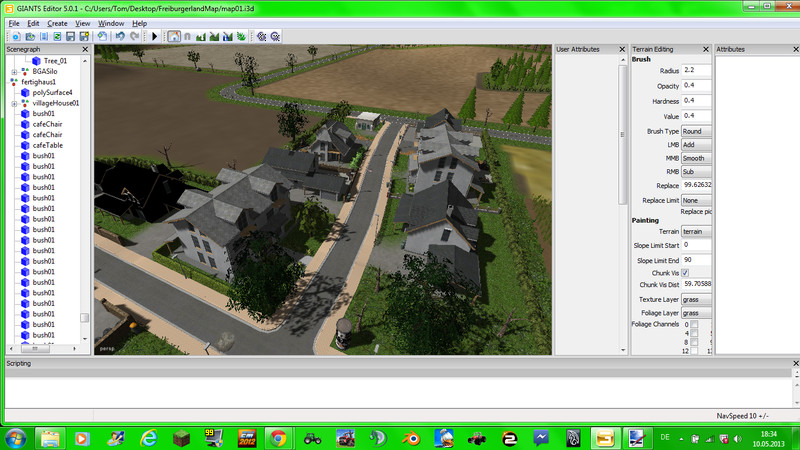Viewport: 800px width, 450px height.
Task: Open Blender from the taskbar
Action: [x=411, y=439]
